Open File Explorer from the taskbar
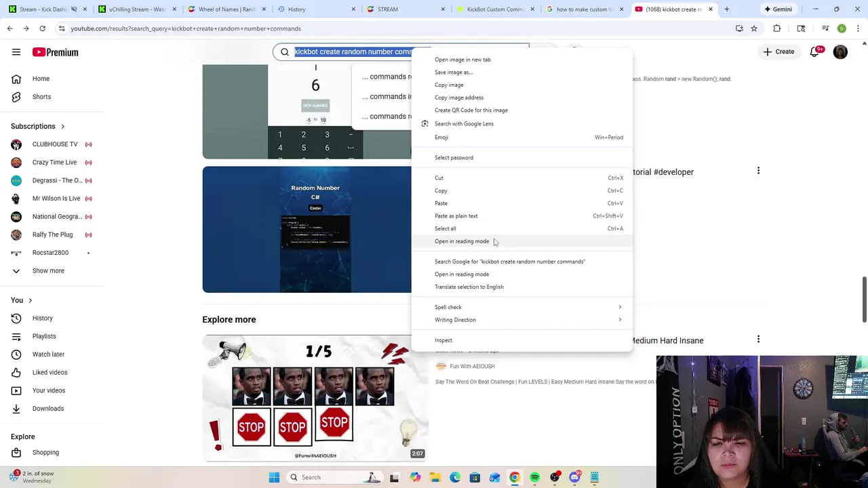This screenshot has width=868, height=488. tap(435, 477)
